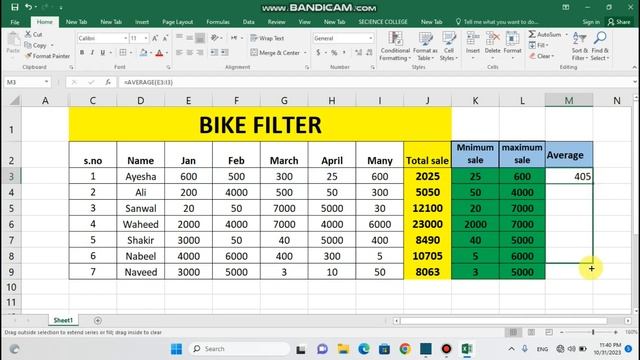Click the Borders icon
Viewport: 640px width, 360px height.
pos(123,53)
